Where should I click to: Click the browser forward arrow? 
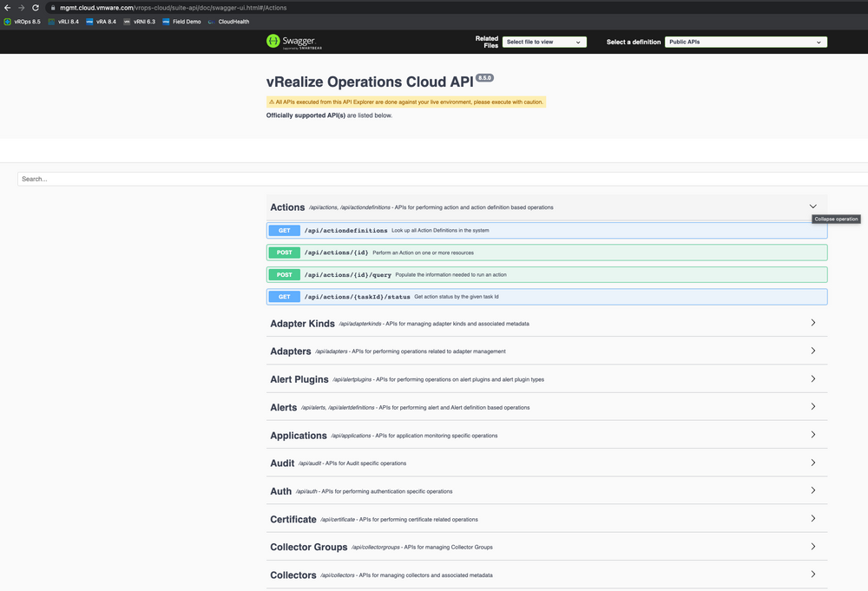pyautogui.click(x=22, y=8)
